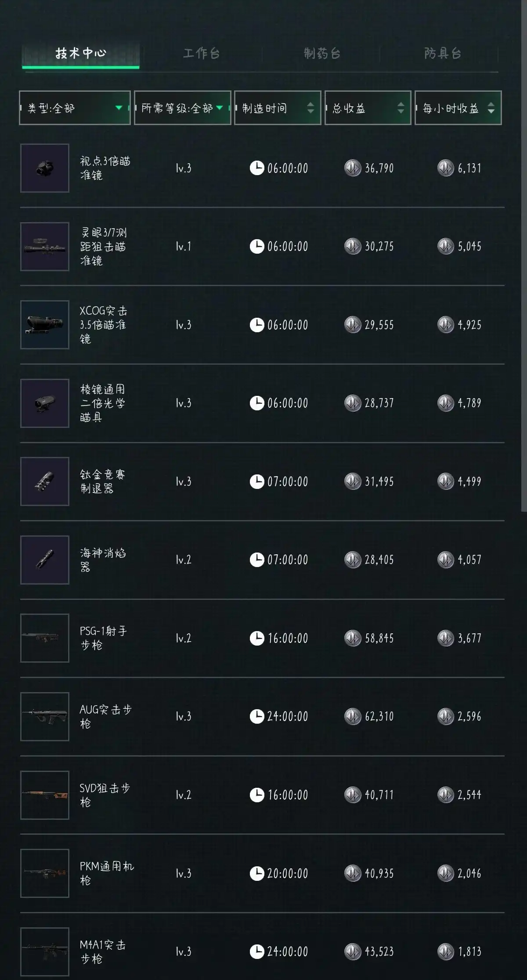Click the M4A1突击步枪 item name
Image resolution: width=527 pixels, height=980 pixels.
(103, 951)
